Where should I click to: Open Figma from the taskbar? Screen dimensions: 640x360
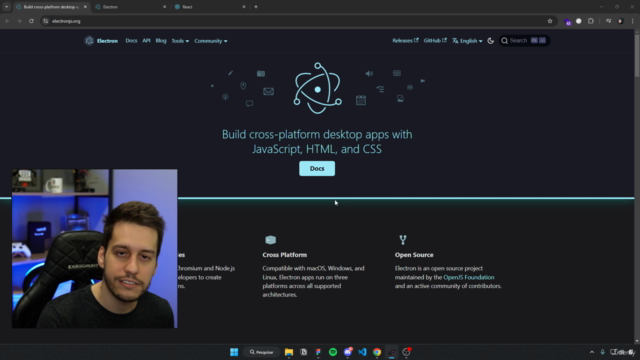click(318, 352)
